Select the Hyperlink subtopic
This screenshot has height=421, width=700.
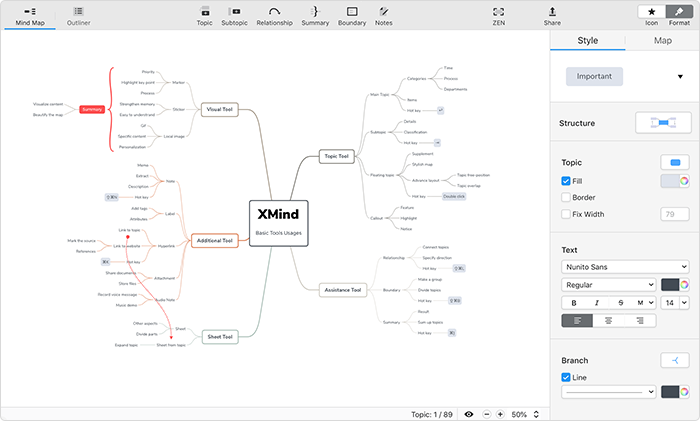[x=167, y=246]
